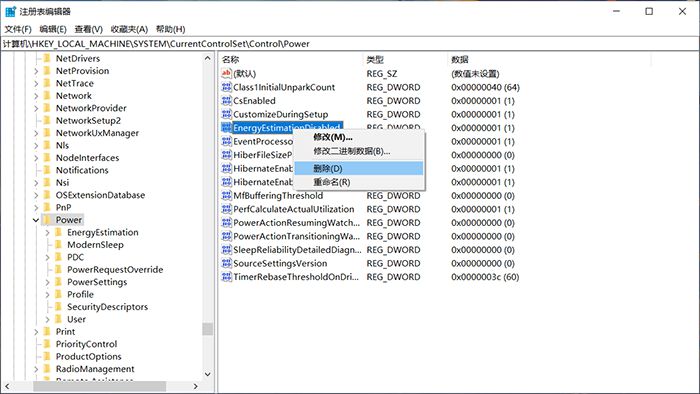Sort by the 名称 column header
The height and width of the screenshot is (394, 700).
click(x=291, y=59)
